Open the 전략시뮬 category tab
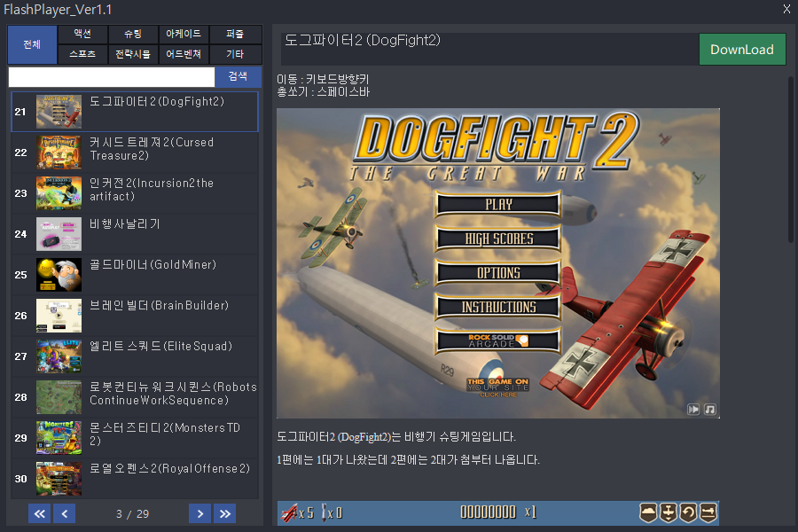This screenshot has height=532, width=798. point(133,54)
